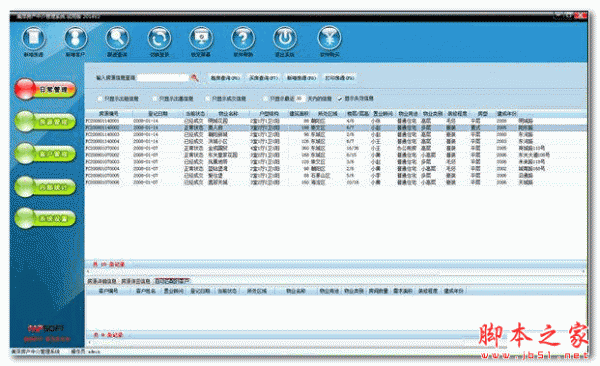The width and height of the screenshot is (600, 366).
Task: Sort by 客户编号 column in lower table
Action: coord(108,291)
